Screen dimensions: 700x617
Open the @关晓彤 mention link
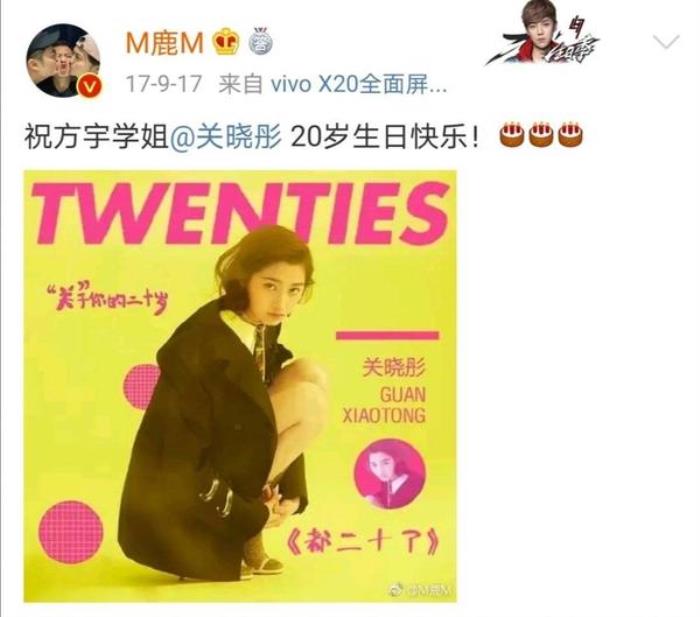pyautogui.click(x=226, y=136)
